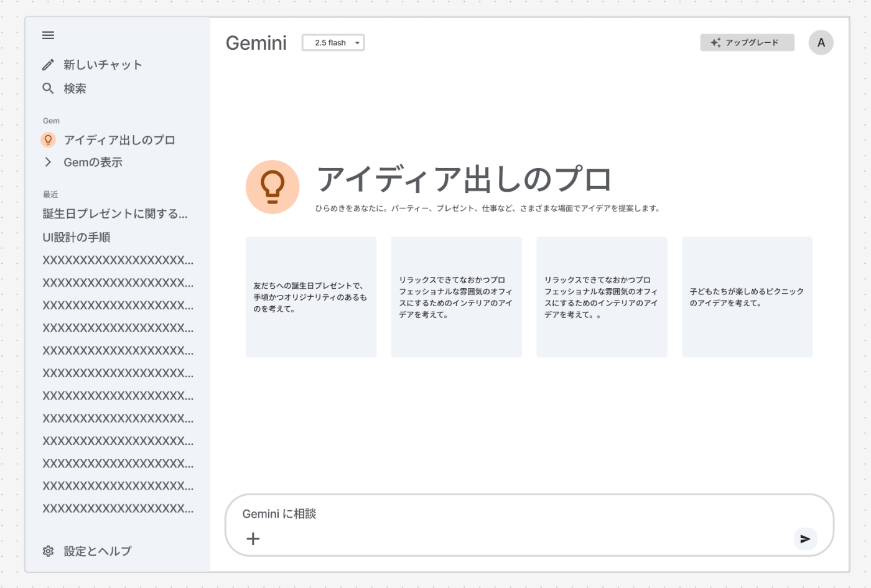
Task: Click 新しいチャット label
Action: pos(103,65)
